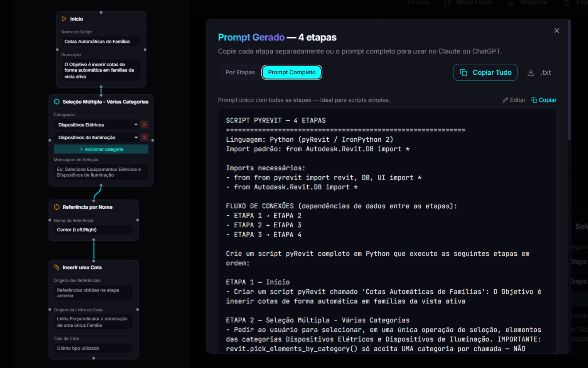Click the Início node header title

[76, 19]
